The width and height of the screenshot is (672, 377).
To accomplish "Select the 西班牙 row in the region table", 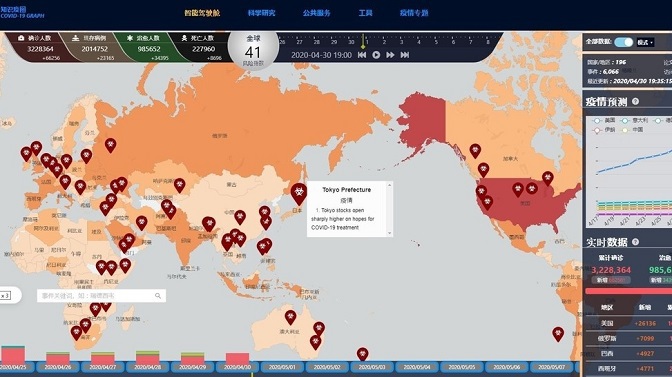I will point(628,368).
